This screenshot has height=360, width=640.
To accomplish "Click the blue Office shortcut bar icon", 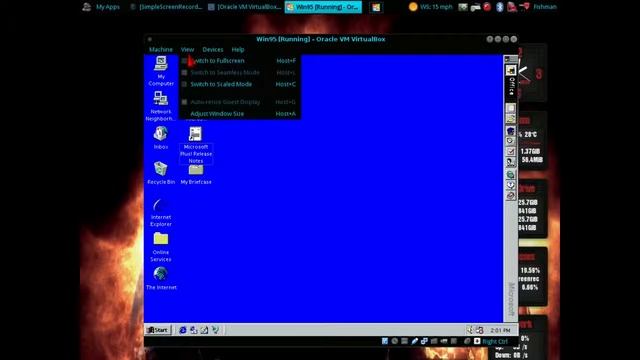I will click(x=511, y=130).
